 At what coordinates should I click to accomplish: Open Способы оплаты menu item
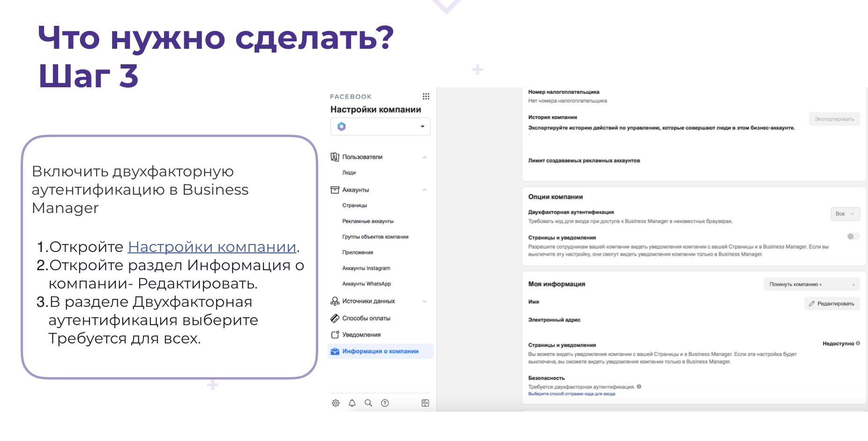click(366, 318)
